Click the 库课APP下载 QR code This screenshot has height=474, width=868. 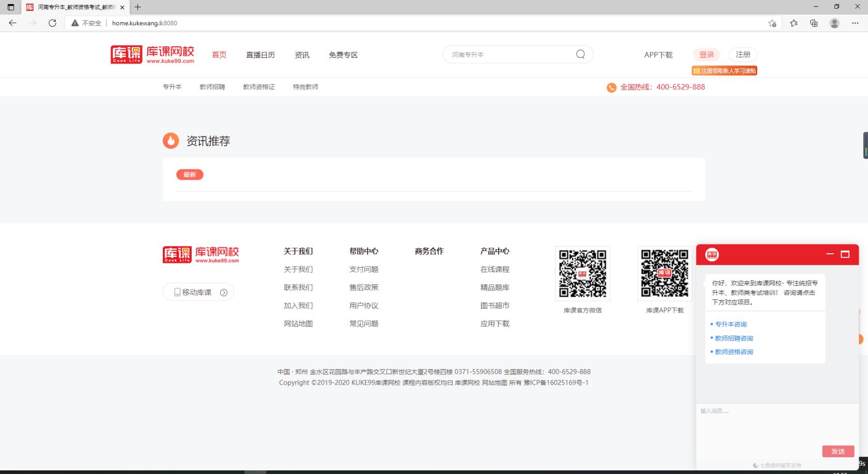pos(664,273)
